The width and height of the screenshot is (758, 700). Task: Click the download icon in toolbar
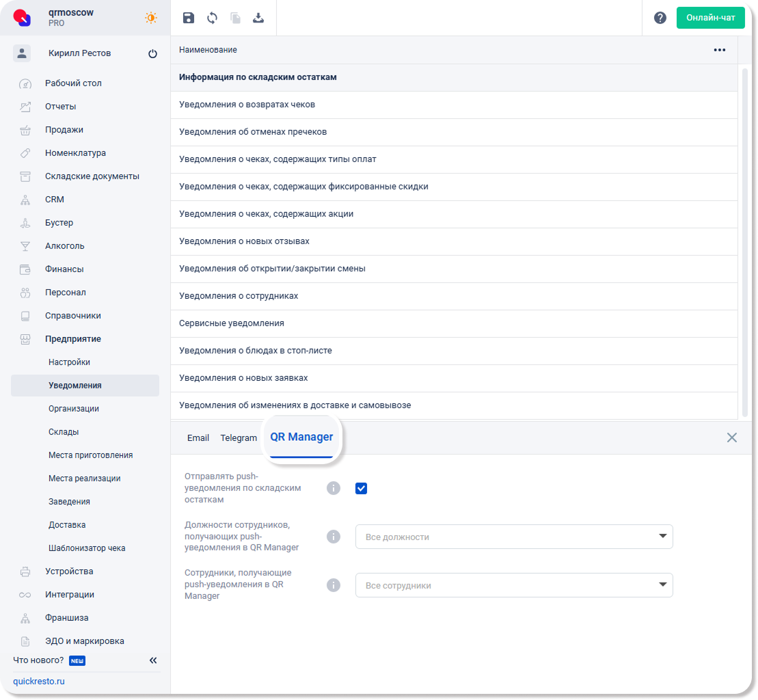click(x=258, y=18)
